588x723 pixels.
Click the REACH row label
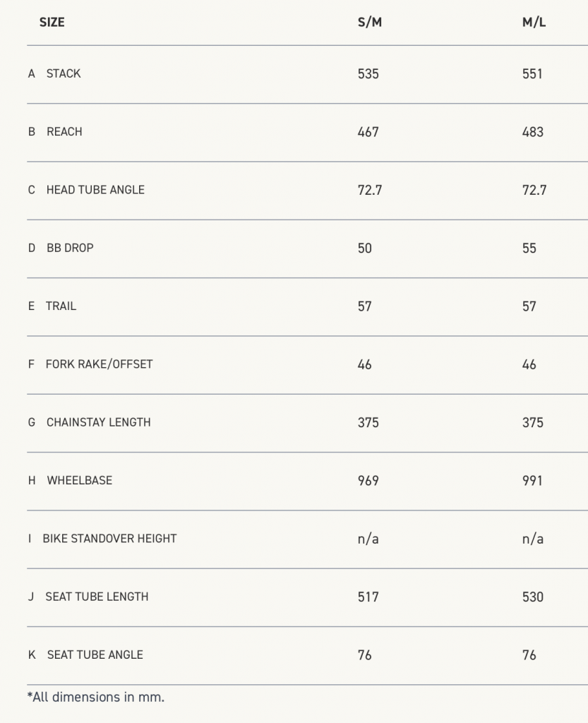pos(64,132)
